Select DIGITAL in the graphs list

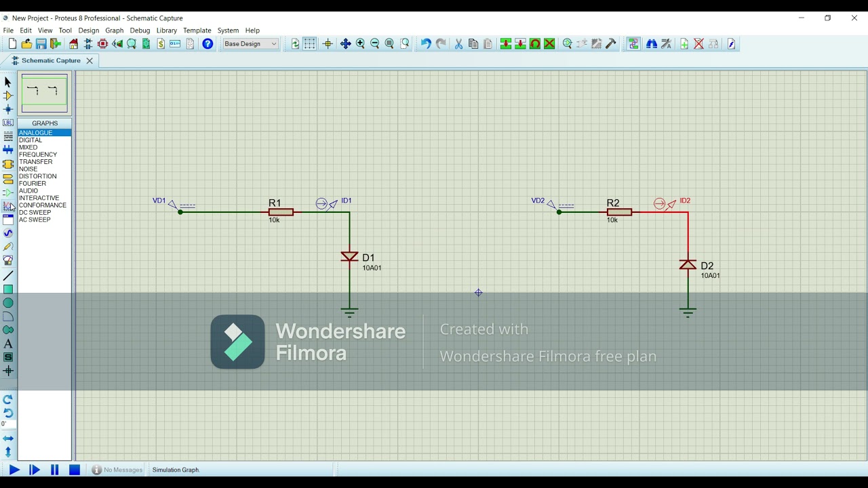pyautogui.click(x=44, y=140)
